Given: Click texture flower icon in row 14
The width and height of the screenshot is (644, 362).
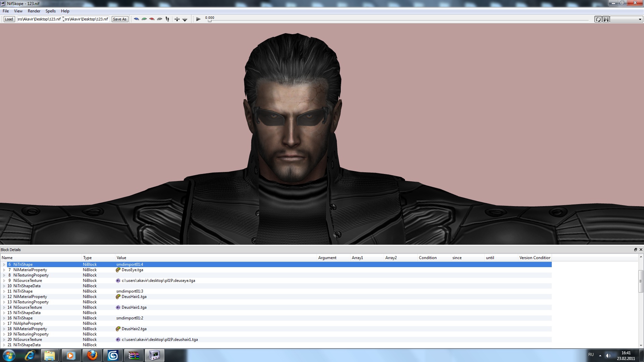Looking at the screenshot, I should 118,307.
